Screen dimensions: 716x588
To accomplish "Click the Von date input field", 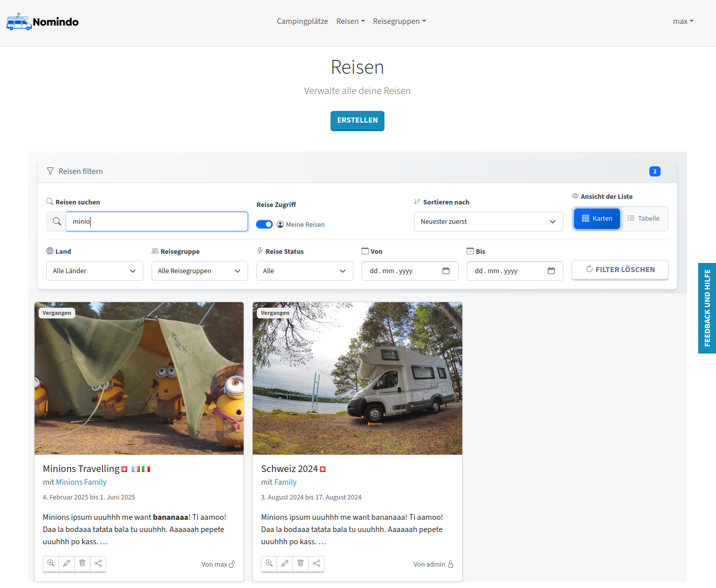I will (x=410, y=271).
